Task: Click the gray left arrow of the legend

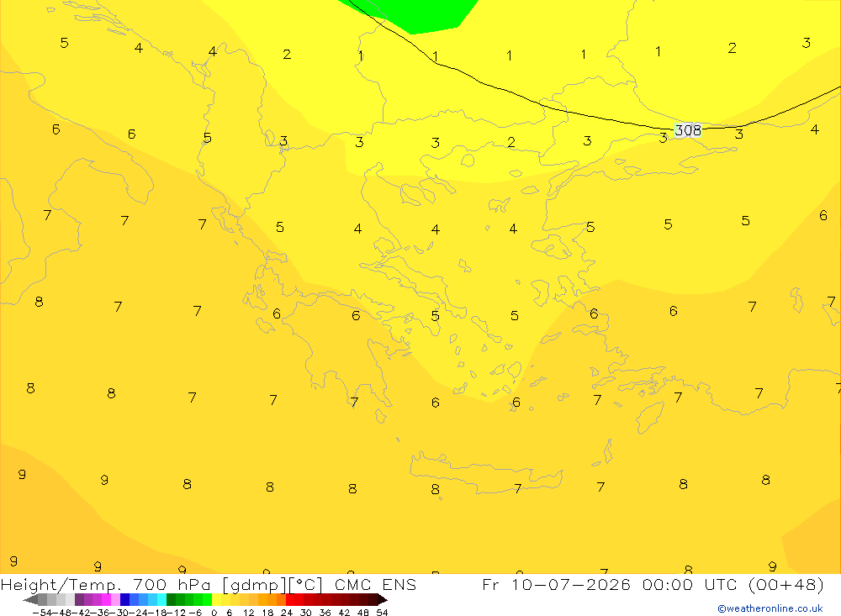Action: coord(30,600)
